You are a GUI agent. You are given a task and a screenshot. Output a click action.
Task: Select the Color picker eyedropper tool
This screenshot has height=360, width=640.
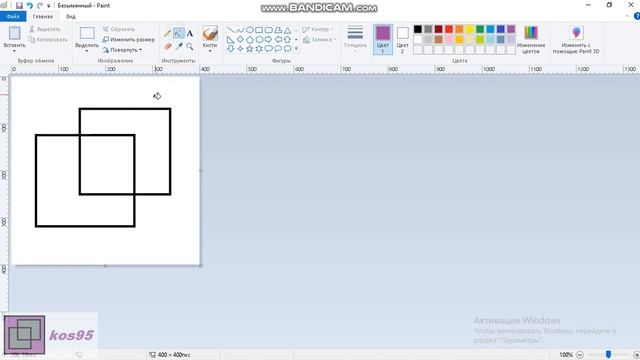(x=179, y=47)
